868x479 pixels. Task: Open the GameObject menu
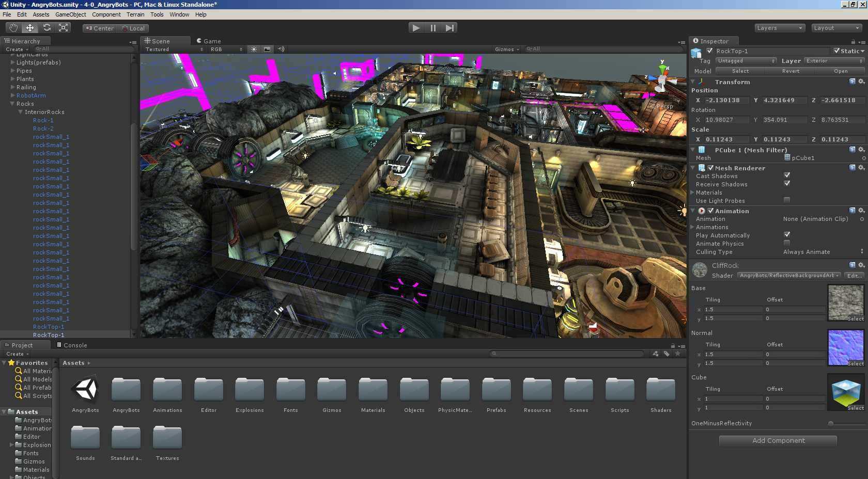[71, 14]
